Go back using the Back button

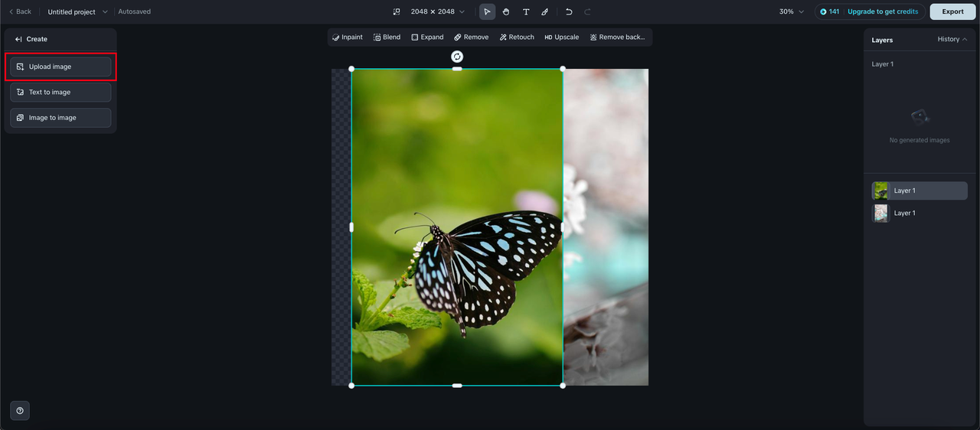click(20, 11)
